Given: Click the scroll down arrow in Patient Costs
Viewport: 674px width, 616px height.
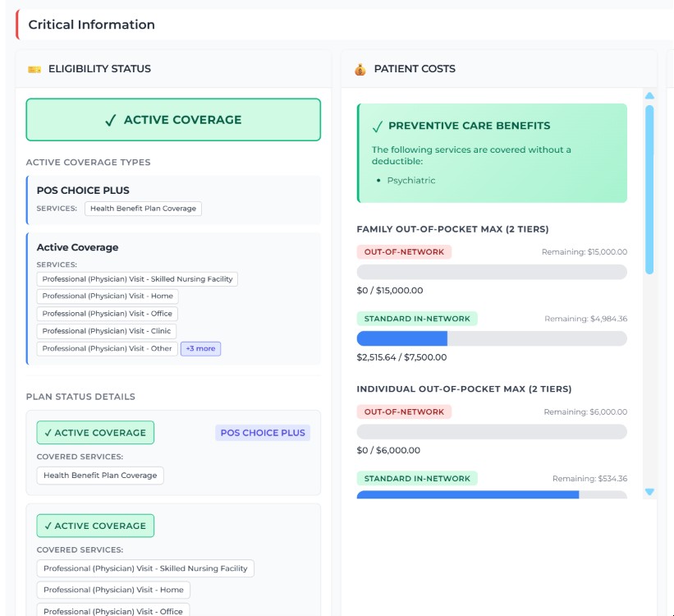Looking at the screenshot, I should tap(649, 492).
